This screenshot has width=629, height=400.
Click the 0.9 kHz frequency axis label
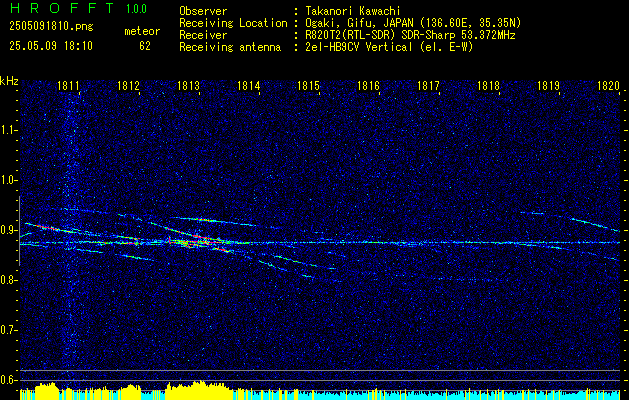9,230
